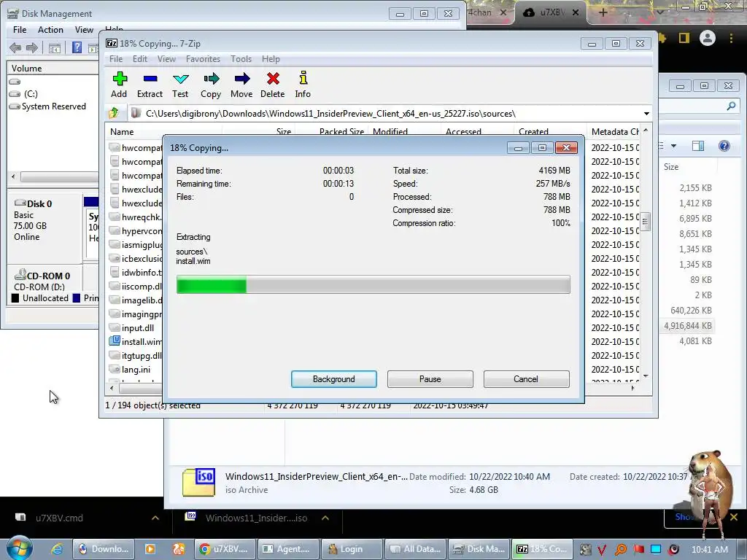Click the taskbar clock showing 10:41 AM

click(x=709, y=549)
